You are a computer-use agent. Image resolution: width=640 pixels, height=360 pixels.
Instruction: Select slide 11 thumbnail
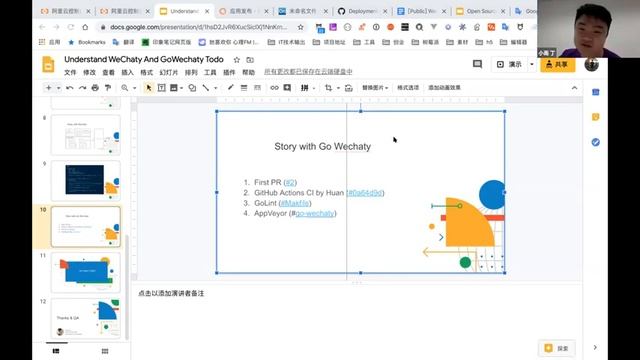(86, 272)
